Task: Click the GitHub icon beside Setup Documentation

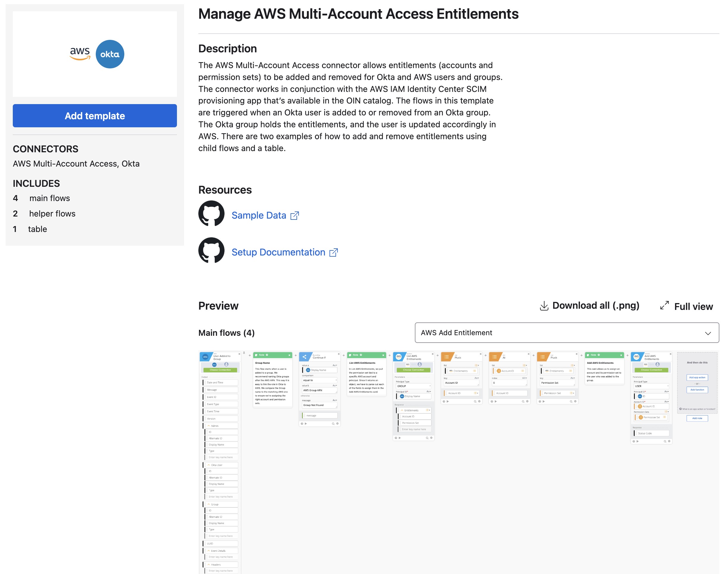Action: (x=211, y=251)
